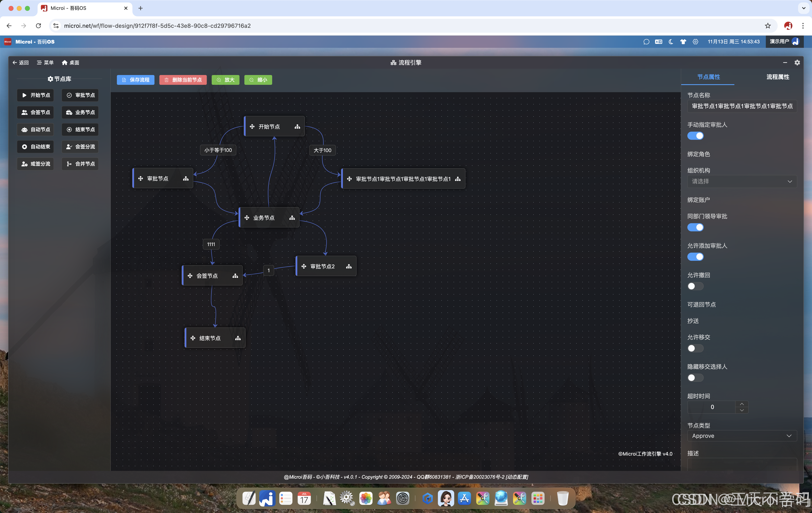
Task: Click the 节点名称 input field
Action: pyautogui.click(x=742, y=106)
